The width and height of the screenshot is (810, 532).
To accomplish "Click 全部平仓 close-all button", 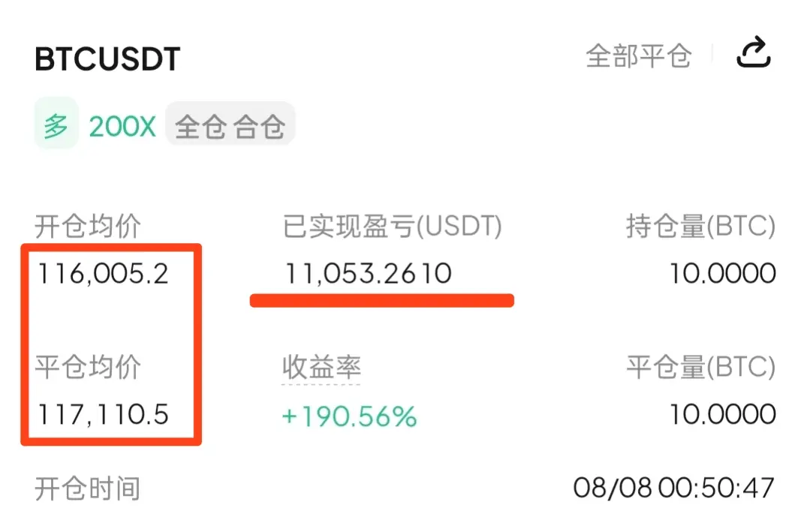I will pyautogui.click(x=639, y=56).
